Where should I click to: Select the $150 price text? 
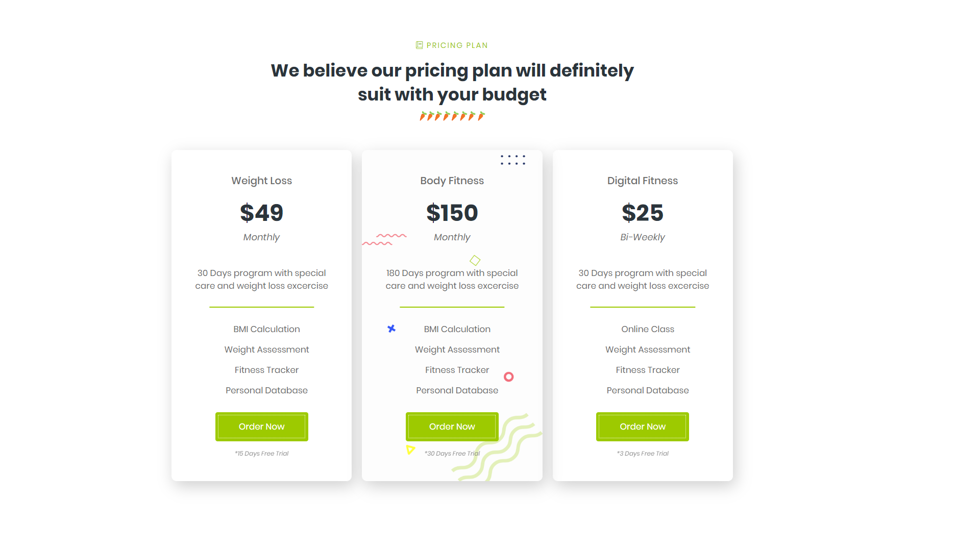coord(452,213)
